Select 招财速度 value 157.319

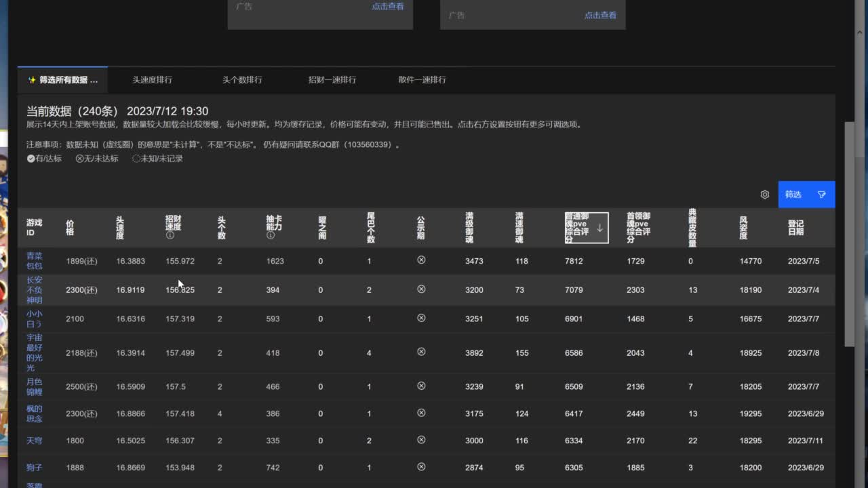pos(180,319)
